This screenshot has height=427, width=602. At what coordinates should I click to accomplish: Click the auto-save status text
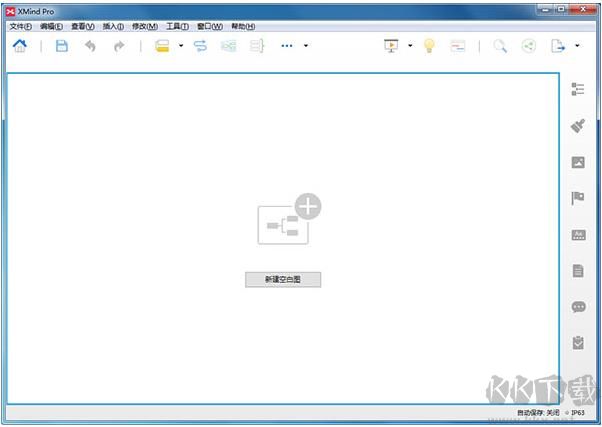(538, 413)
